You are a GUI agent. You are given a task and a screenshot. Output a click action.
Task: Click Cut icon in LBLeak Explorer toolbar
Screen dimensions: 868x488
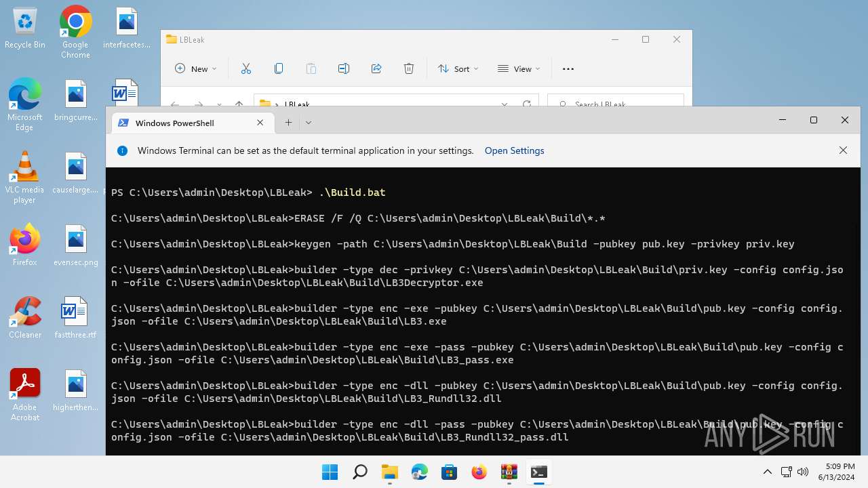246,68
